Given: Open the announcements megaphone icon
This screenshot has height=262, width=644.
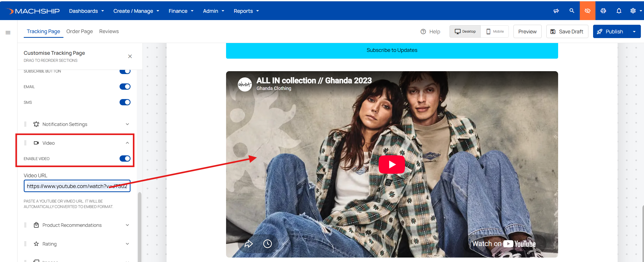Looking at the screenshot, I should pos(556,11).
